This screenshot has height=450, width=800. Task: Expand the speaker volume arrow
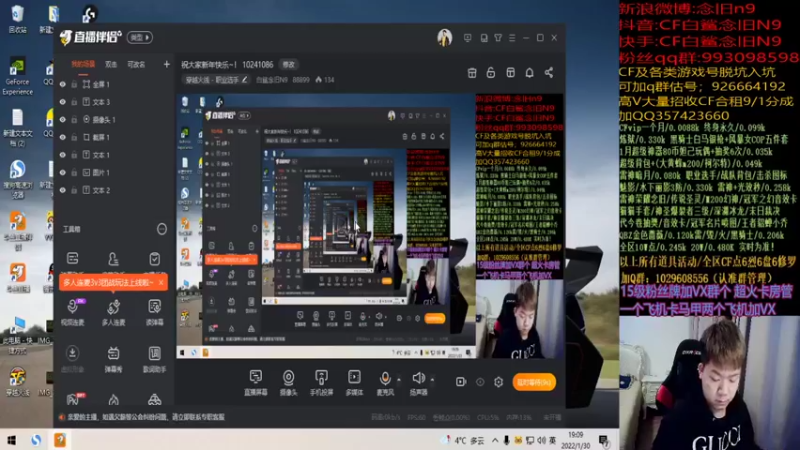pos(433,379)
